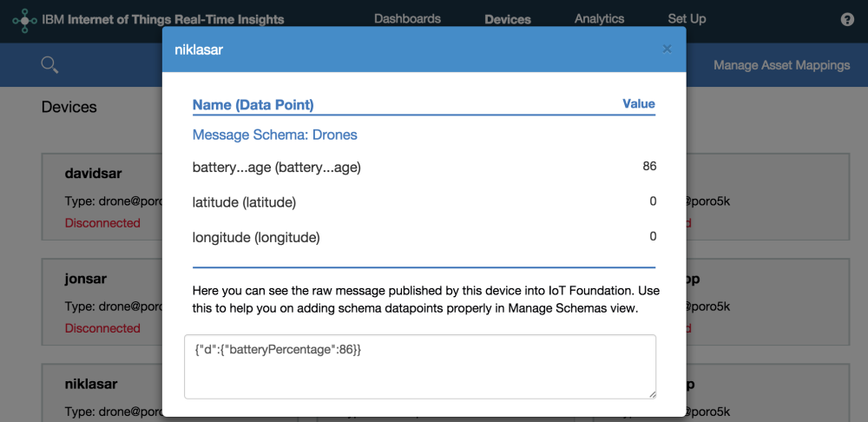Click the raw message text area
This screenshot has width=868, height=422.
(x=420, y=366)
